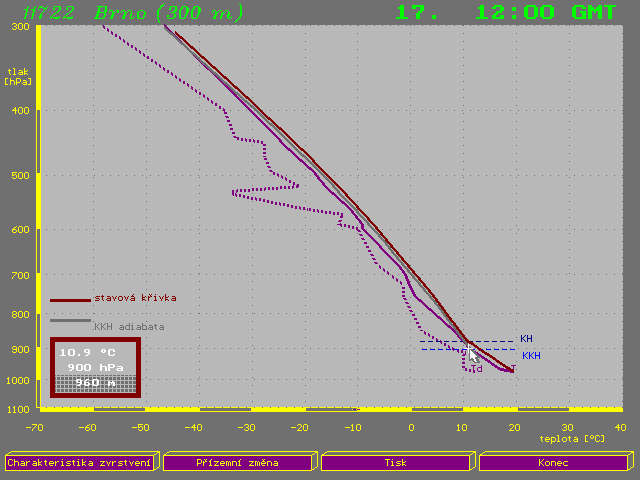Click the Td dew point curve label
This screenshot has height=480, width=640.
click(x=476, y=369)
